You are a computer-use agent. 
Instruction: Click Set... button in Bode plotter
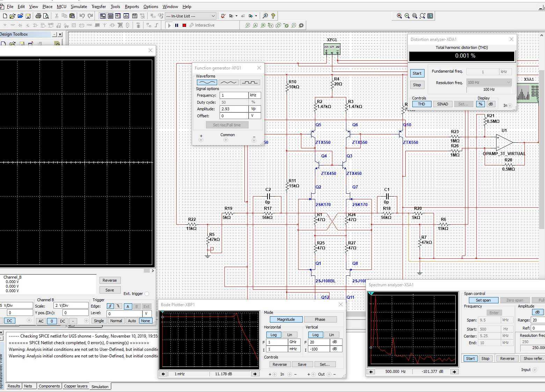tap(325, 364)
